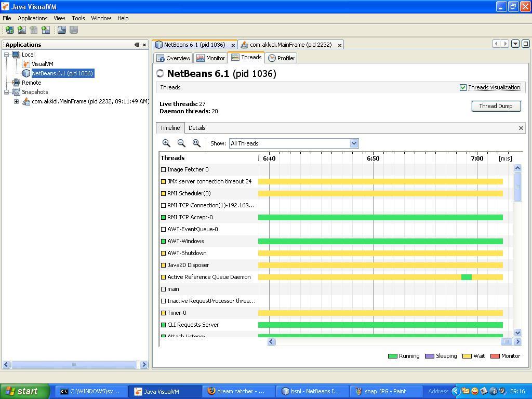
Task: Select the Timeline tab
Action: 170,128
